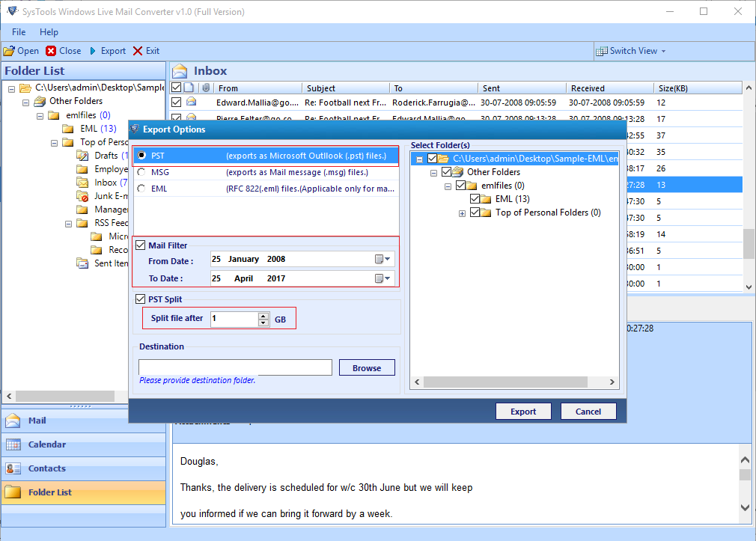This screenshot has width=756, height=541.
Task: Click the Other Folders icon in left tree
Action: 40,101
